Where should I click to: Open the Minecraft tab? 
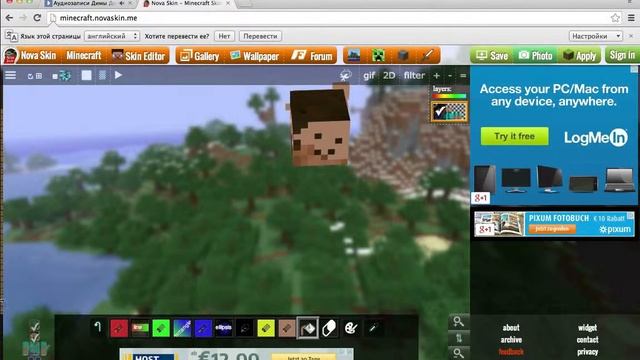pyautogui.click(x=84, y=55)
